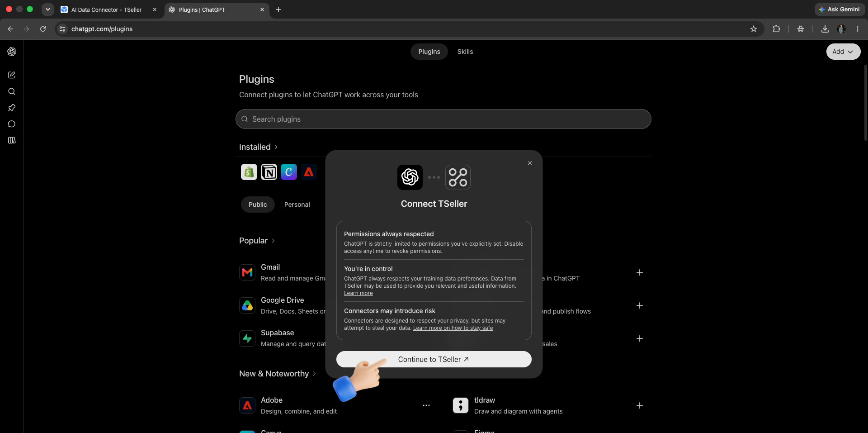
Task: Focus the Search plugins field
Action: 443,119
